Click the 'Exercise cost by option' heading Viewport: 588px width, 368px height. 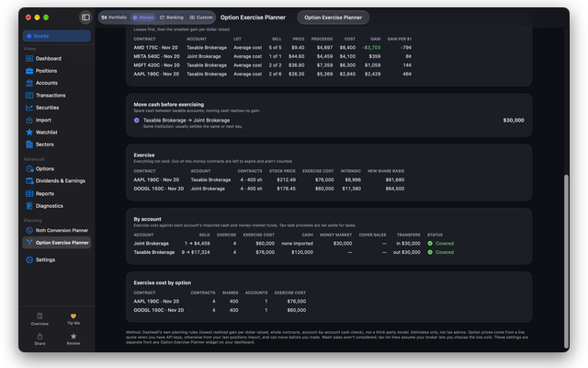(x=163, y=282)
